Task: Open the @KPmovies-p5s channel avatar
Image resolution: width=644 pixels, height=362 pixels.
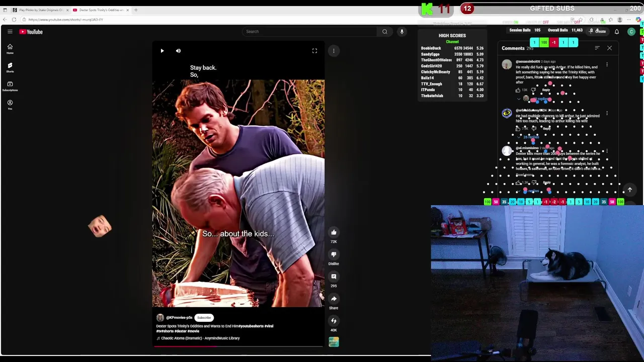Action: point(160,318)
